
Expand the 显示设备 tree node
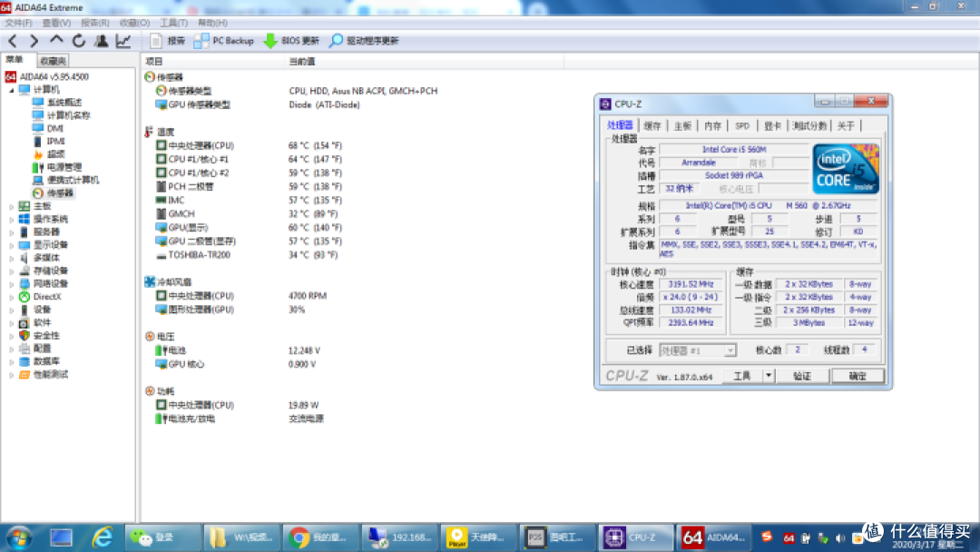coord(11,245)
